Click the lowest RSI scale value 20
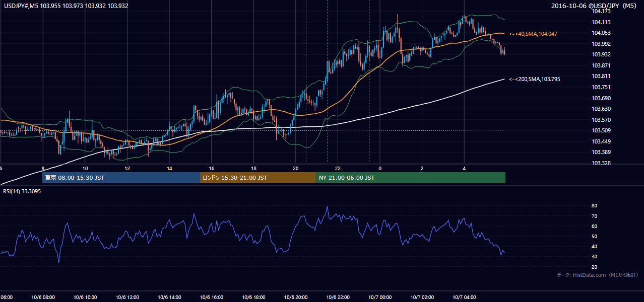 click(594, 267)
